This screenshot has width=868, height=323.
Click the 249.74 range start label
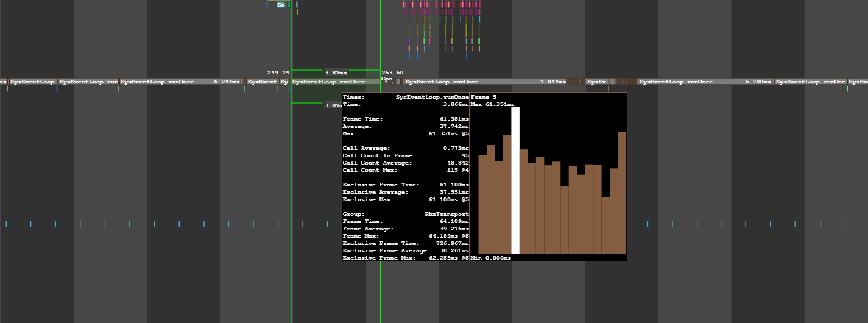(278, 72)
